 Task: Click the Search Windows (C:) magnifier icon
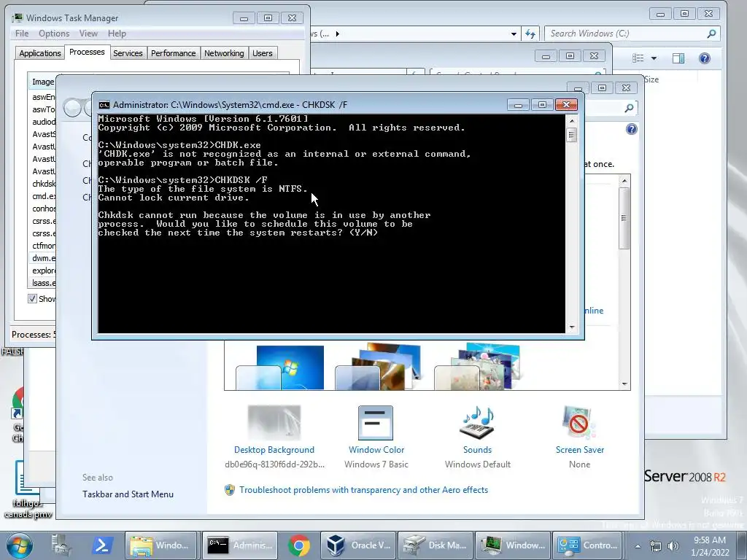[x=712, y=34]
